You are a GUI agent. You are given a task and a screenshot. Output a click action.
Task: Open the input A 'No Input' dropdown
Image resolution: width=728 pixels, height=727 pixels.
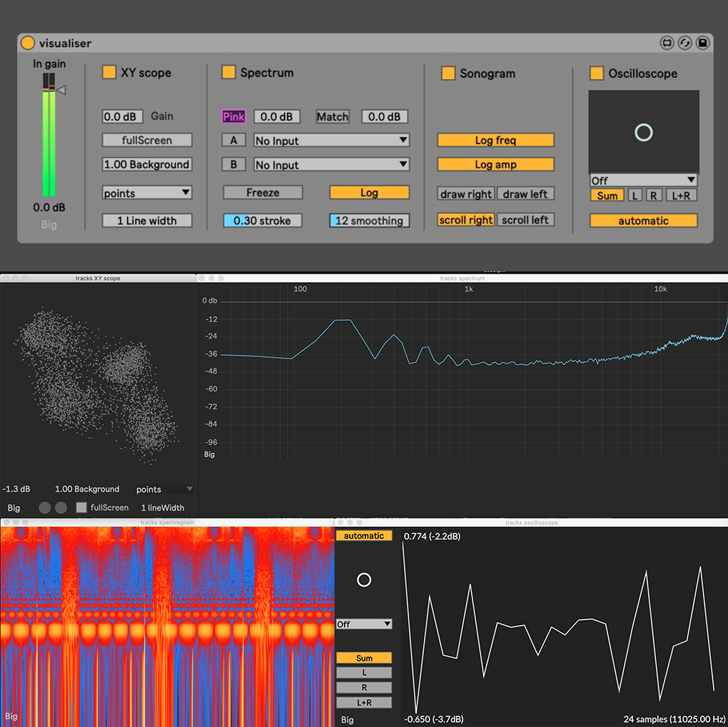click(x=331, y=141)
